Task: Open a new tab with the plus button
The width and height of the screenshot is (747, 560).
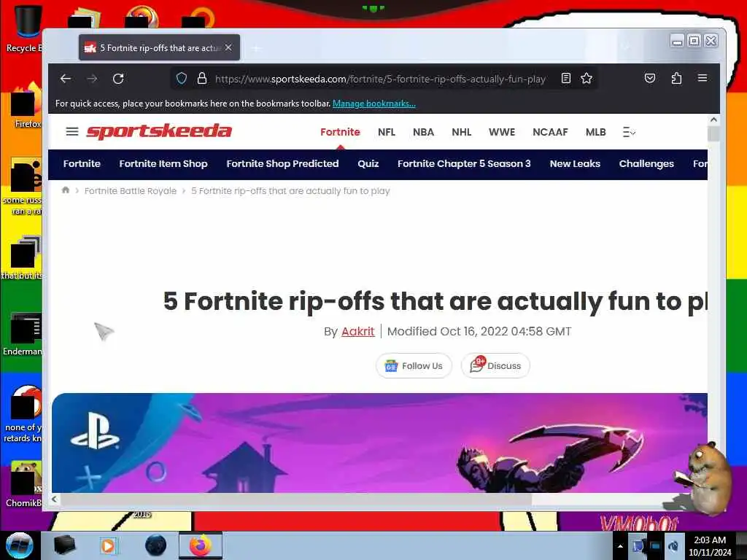Action: click(256, 48)
